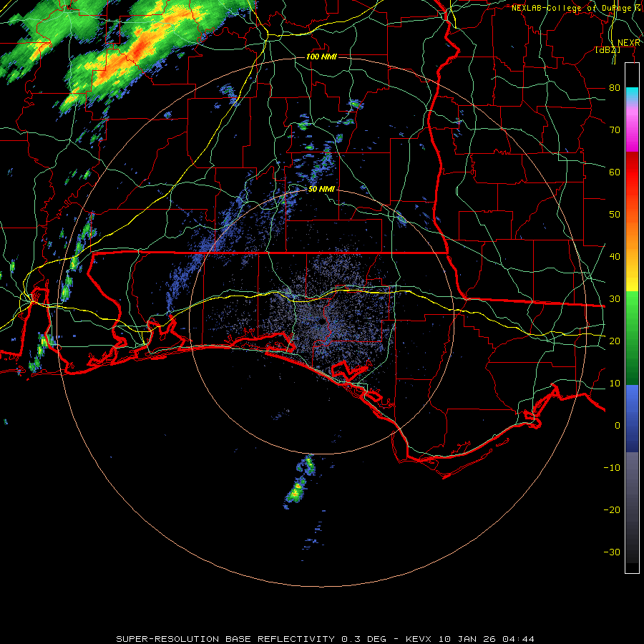Click the "100 NMI" range ring label

(321, 57)
